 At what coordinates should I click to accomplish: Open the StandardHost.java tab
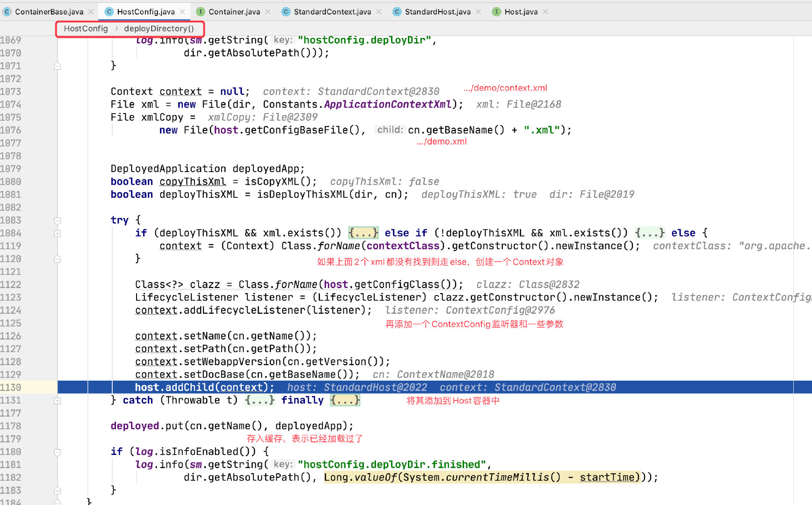(437, 12)
